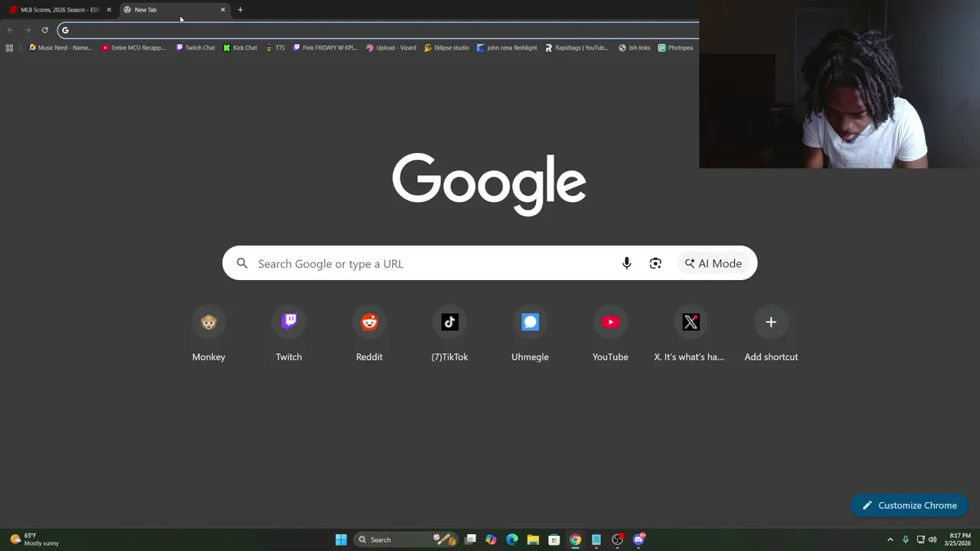Click the Add shortcut plus tile

[771, 335]
